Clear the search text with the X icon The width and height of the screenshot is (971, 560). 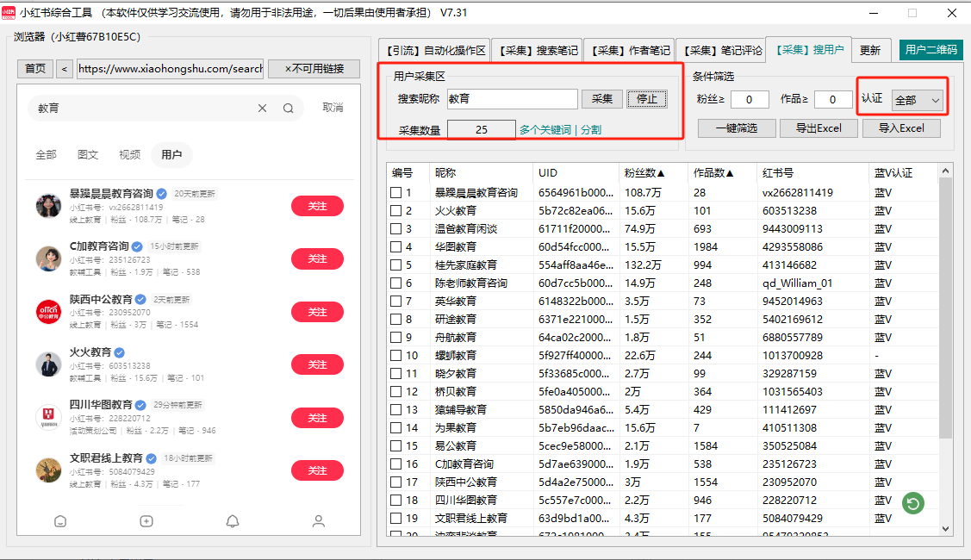[x=262, y=109]
